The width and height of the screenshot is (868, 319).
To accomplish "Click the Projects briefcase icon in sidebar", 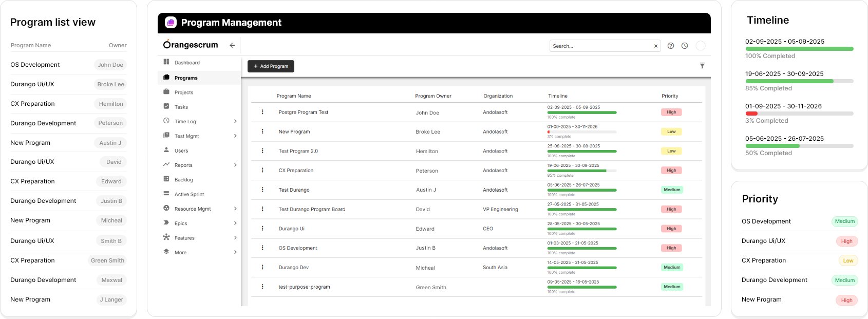I will click(166, 92).
